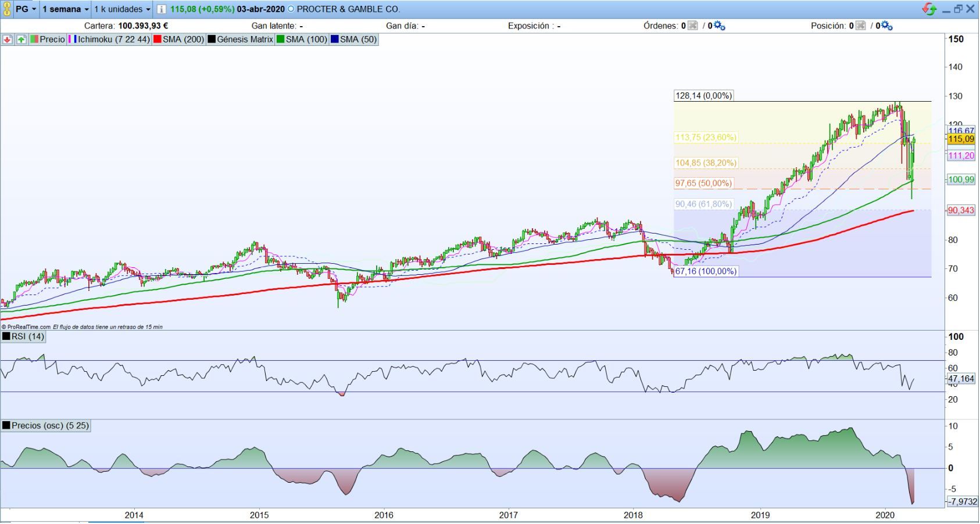This screenshot has height=524, width=980.
Task: Click the RSI (14) panel label
Action: coord(23,336)
